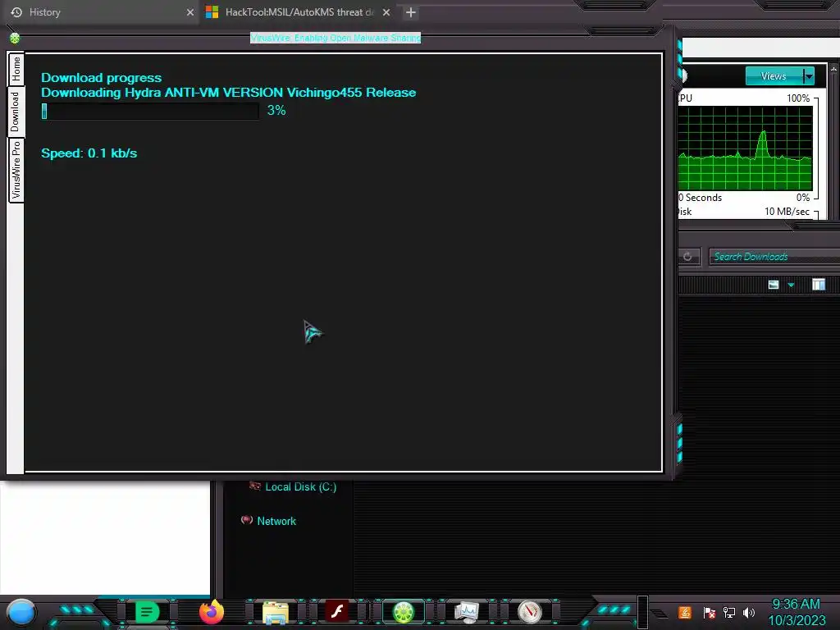The height and width of the screenshot is (630, 840).
Task: Open the Start menu orb
Action: coord(21,612)
